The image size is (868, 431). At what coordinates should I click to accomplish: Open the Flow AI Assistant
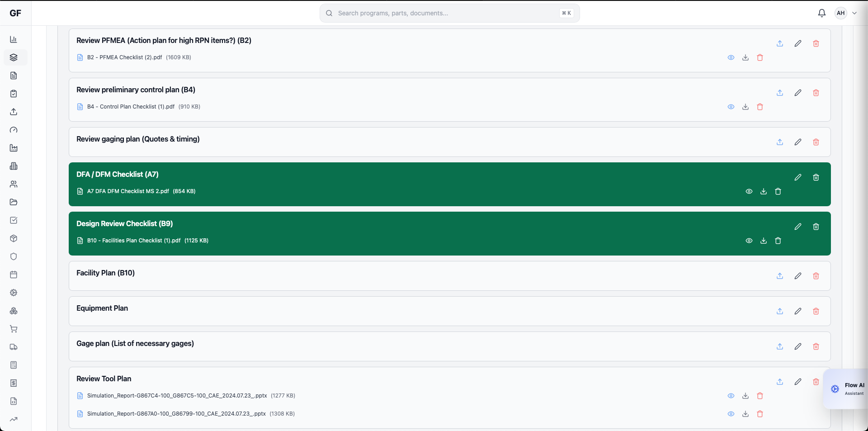pyautogui.click(x=847, y=389)
